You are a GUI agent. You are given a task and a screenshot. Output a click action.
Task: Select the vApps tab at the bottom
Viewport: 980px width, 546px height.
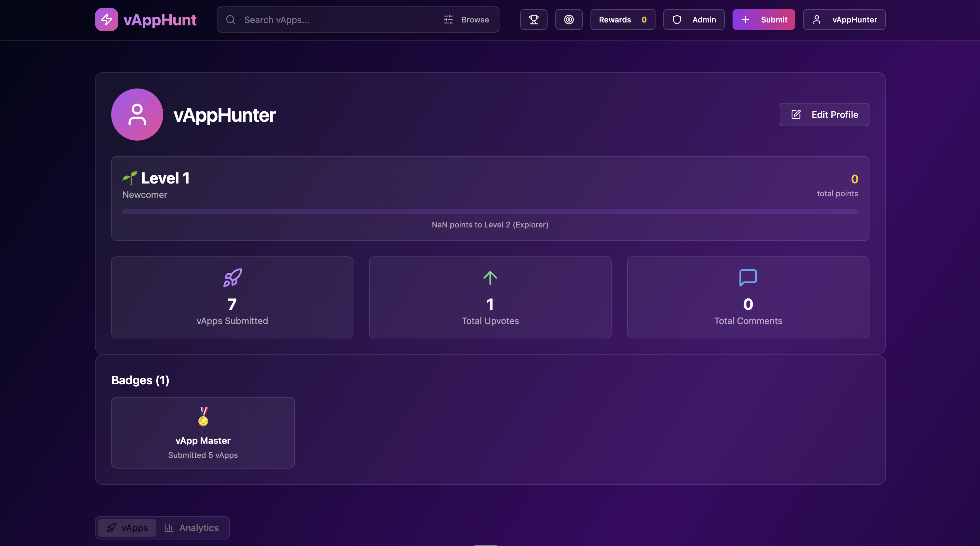127,528
